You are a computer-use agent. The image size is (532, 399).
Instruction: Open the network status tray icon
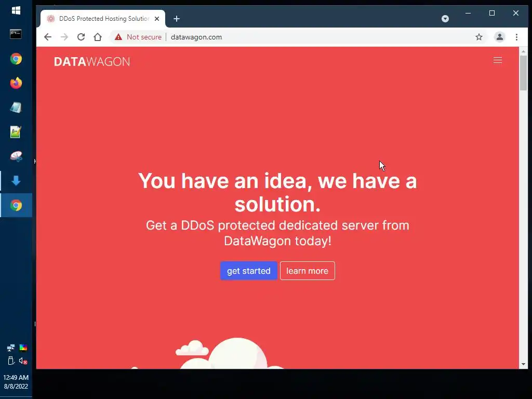tap(11, 348)
